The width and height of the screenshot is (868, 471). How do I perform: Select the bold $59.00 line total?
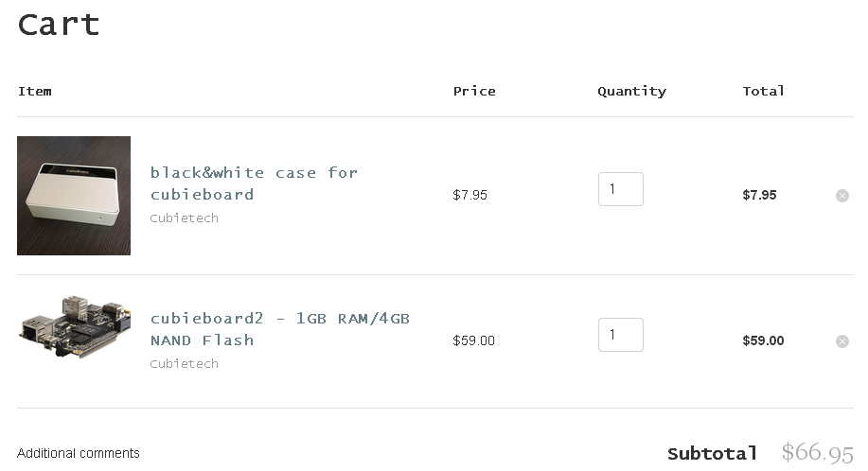point(763,341)
